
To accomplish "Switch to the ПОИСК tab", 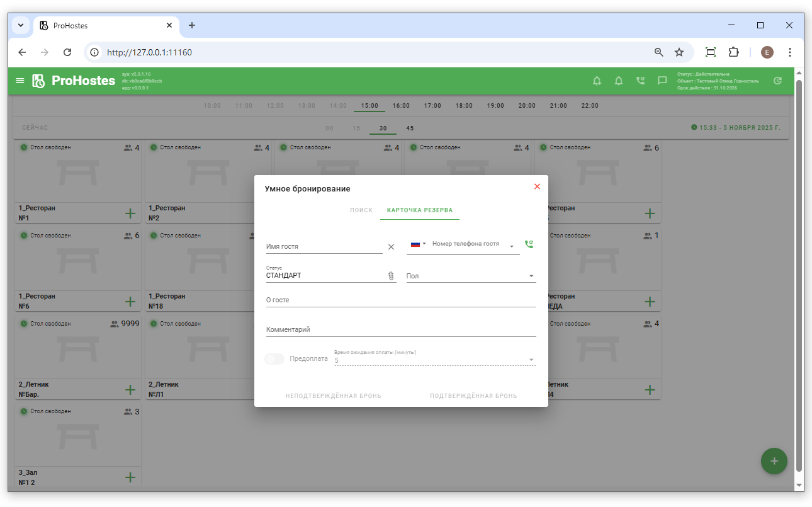I will [361, 210].
